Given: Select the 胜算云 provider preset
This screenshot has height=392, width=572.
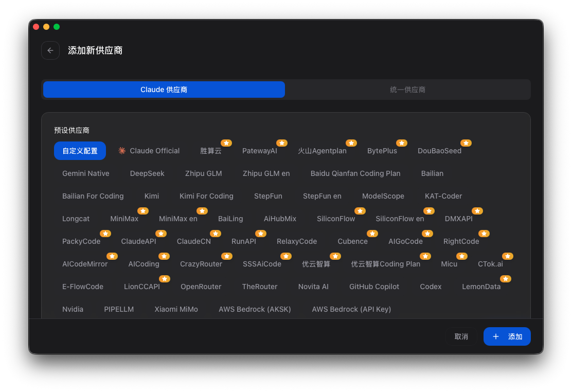Looking at the screenshot, I should click(211, 151).
